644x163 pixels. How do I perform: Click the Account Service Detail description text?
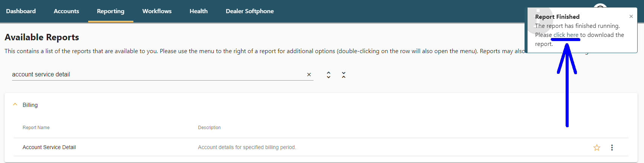point(247,148)
